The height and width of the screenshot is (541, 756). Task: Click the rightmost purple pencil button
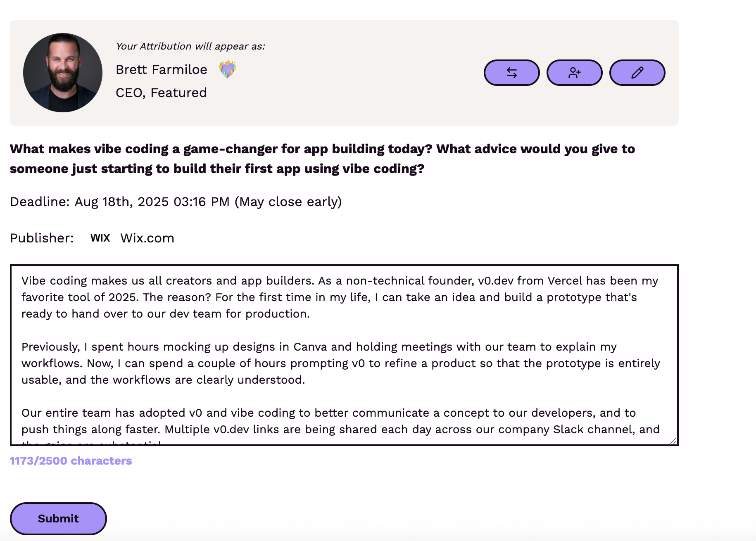pyautogui.click(x=637, y=72)
